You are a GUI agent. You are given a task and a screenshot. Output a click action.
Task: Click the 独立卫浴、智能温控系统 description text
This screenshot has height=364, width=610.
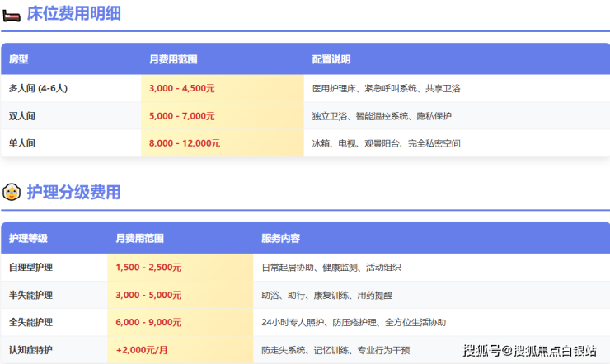[360, 116]
